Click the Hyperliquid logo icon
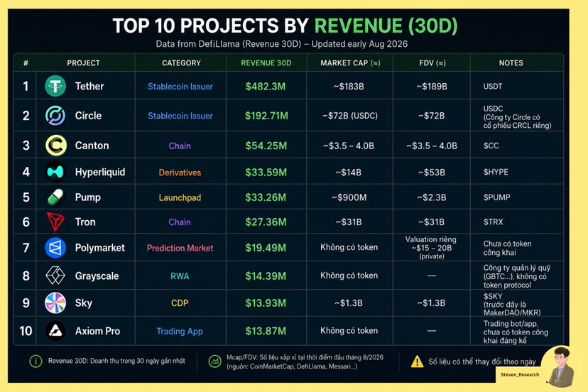Screen dimensions: 588x392 point(55,172)
